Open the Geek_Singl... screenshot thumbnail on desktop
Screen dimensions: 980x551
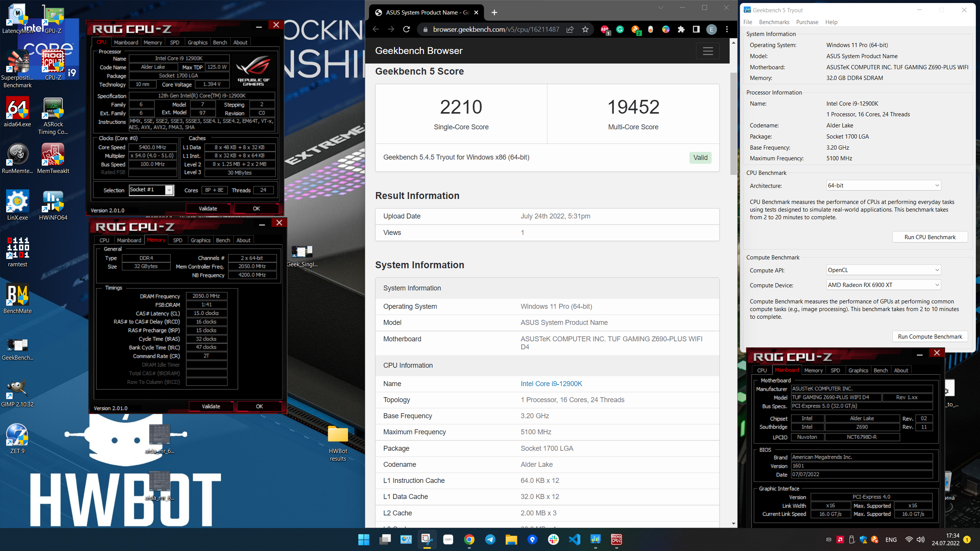coord(302,256)
